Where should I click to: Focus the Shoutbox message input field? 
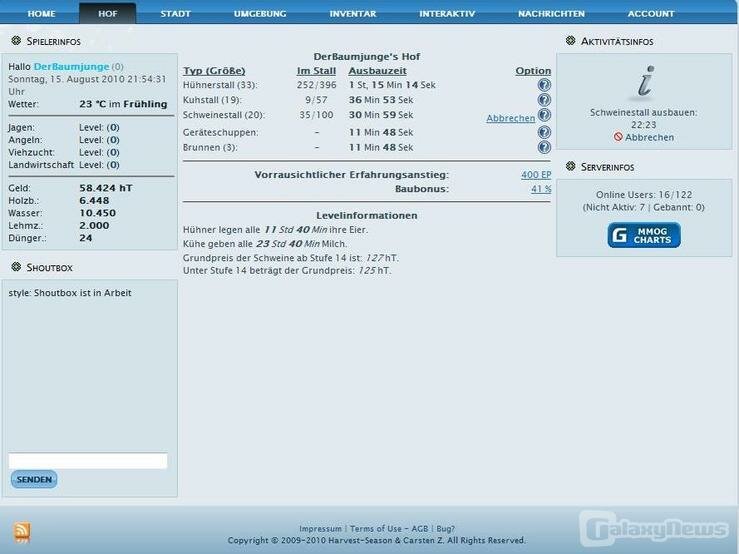[88, 461]
